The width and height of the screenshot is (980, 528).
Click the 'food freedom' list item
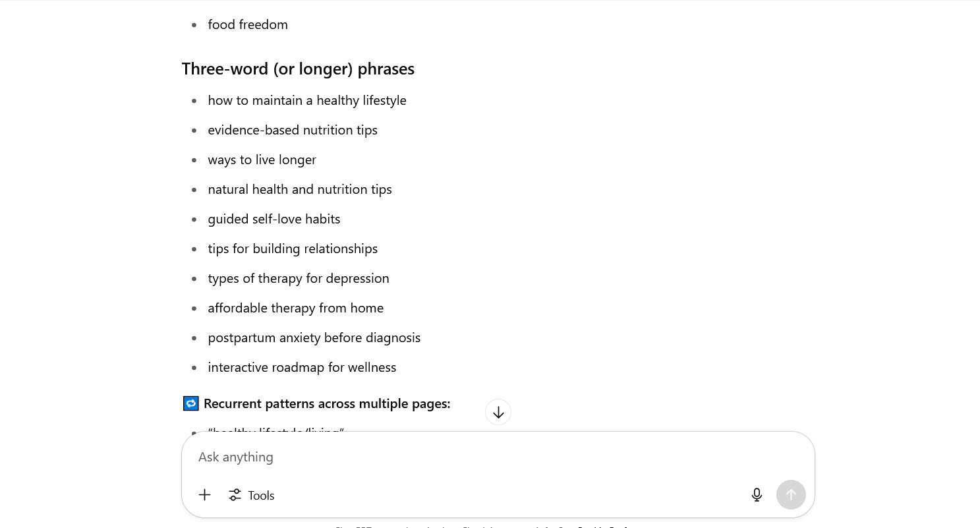pos(248,25)
